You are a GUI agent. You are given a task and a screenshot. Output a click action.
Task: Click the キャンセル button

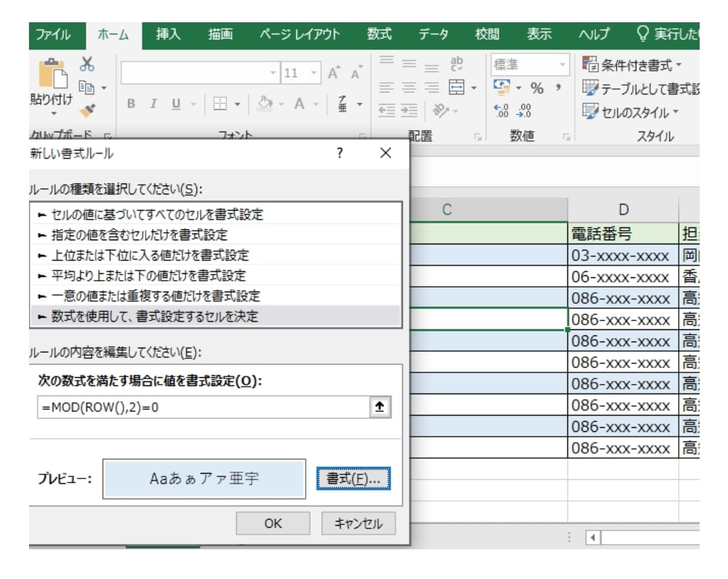point(358,523)
